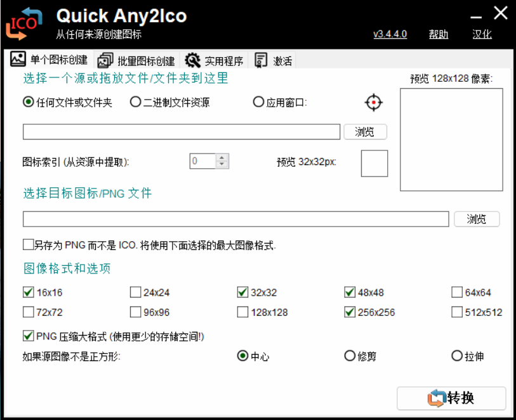Open the 单个图标创建 tab
This screenshot has width=516, height=420.
(50, 60)
